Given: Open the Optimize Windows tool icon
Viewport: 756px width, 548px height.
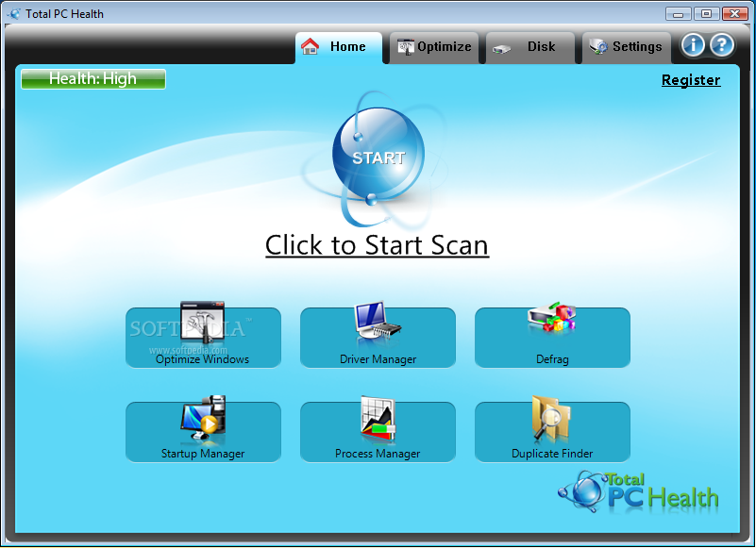Looking at the screenshot, I should click(203, 323).
